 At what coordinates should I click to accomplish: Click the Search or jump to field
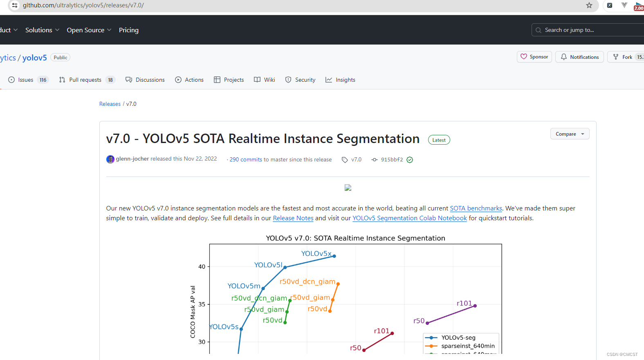tap(588, 30)
